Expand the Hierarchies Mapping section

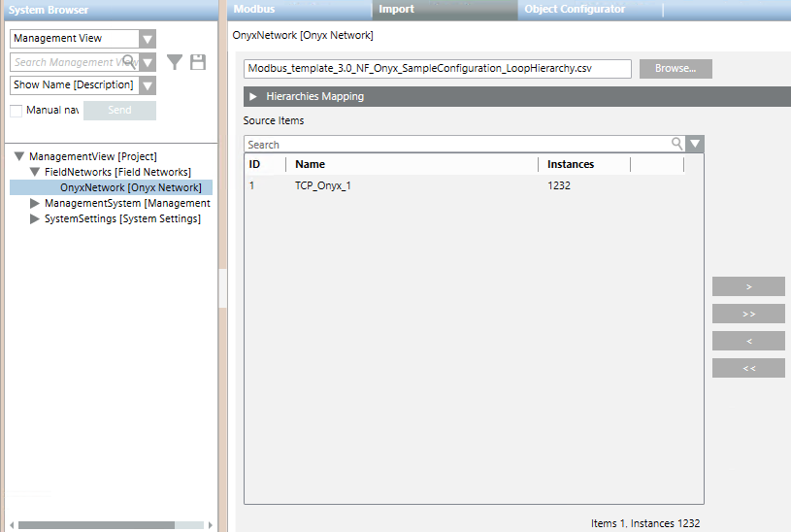(x=253, y=97)
